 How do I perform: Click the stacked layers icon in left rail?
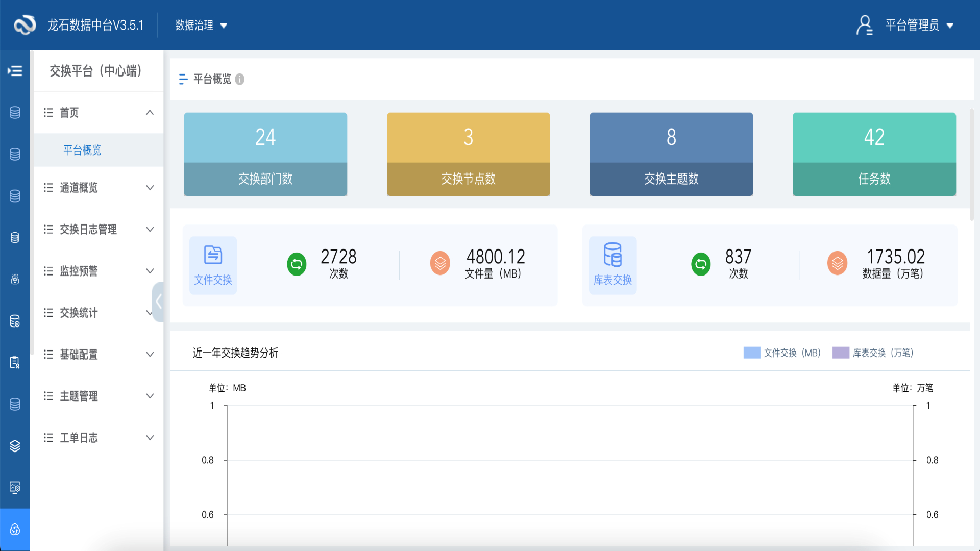pos(15,446)
